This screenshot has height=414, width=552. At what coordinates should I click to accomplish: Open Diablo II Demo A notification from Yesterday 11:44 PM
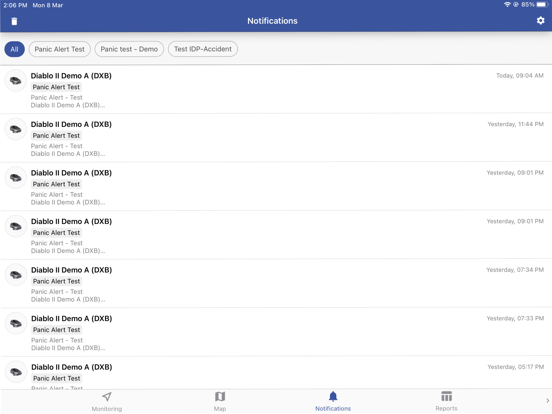276,138
